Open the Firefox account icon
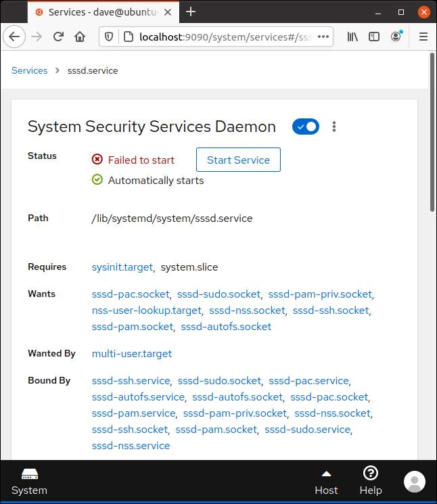 point(396,37)
